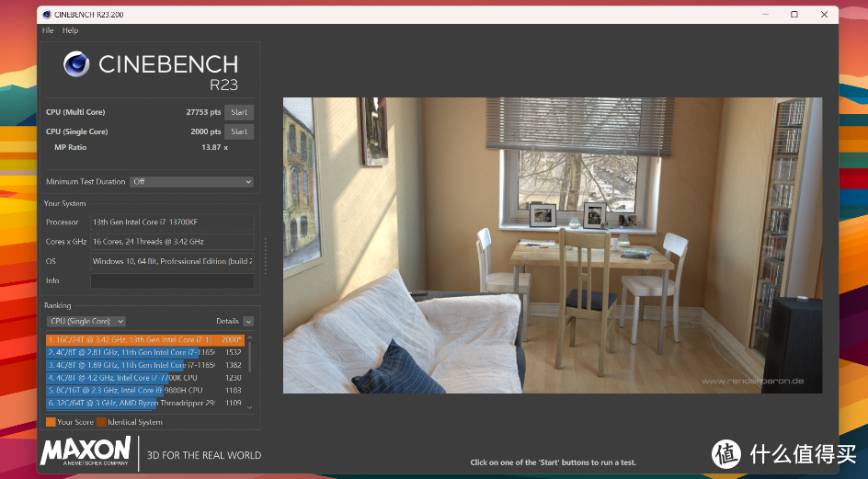Select ranking row 5 Core i9-9880H

point(145,391)
